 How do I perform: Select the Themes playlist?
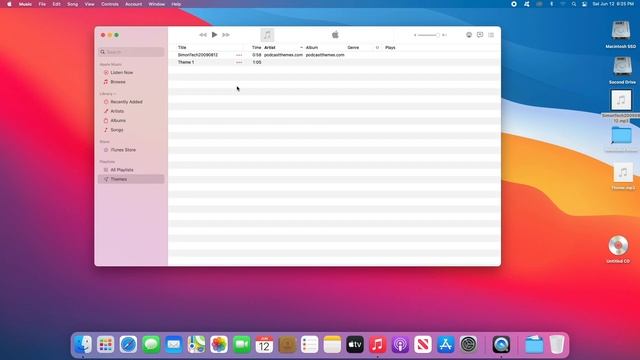tap(131, 179)
